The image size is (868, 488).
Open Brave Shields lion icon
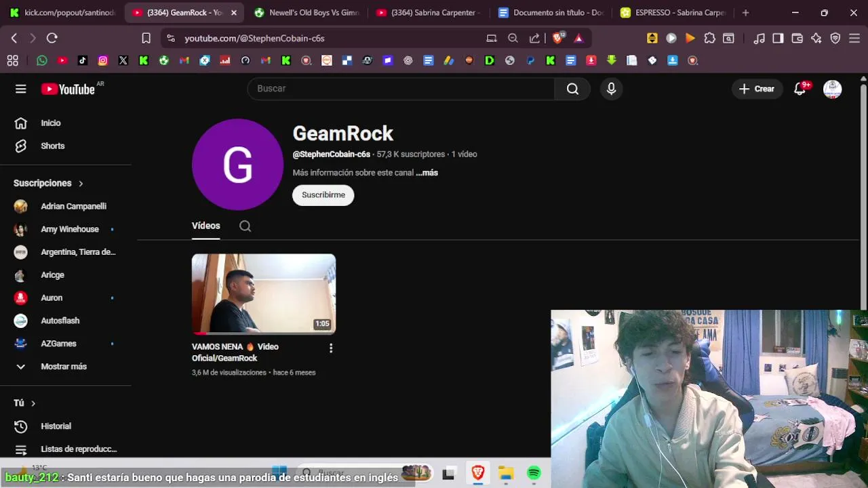(x=557, y=38)
